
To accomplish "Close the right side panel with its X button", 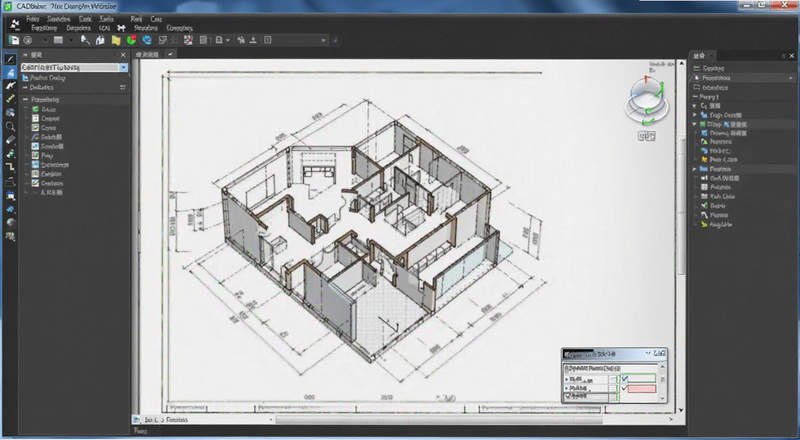I will (792, 56).
